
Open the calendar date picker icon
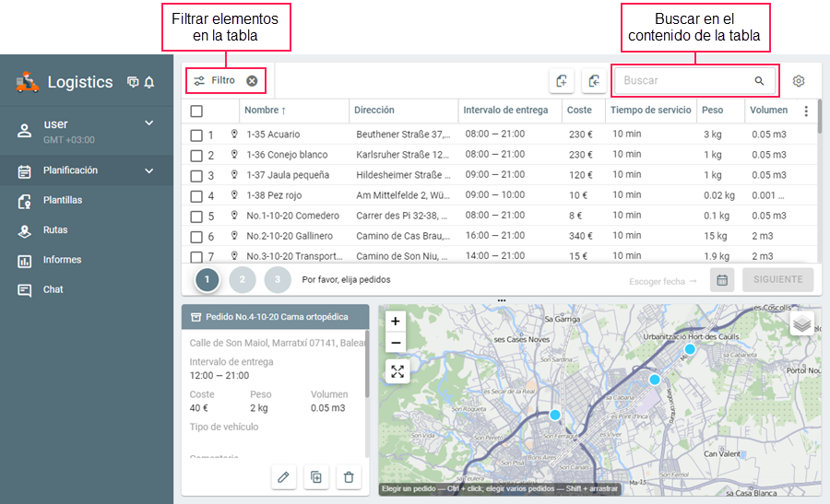[722, 280]
